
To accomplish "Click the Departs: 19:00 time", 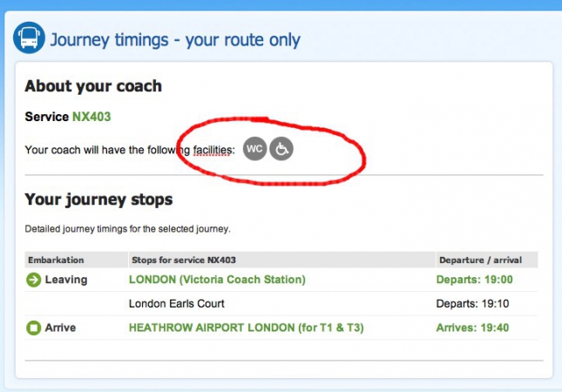I will [475, 280].
